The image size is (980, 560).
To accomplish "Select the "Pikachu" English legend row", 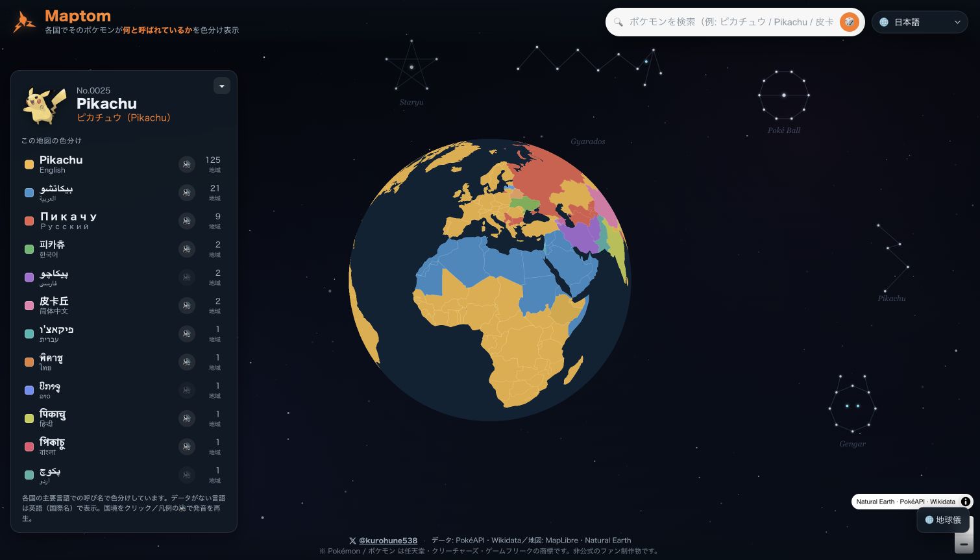I will pos(123,164).
